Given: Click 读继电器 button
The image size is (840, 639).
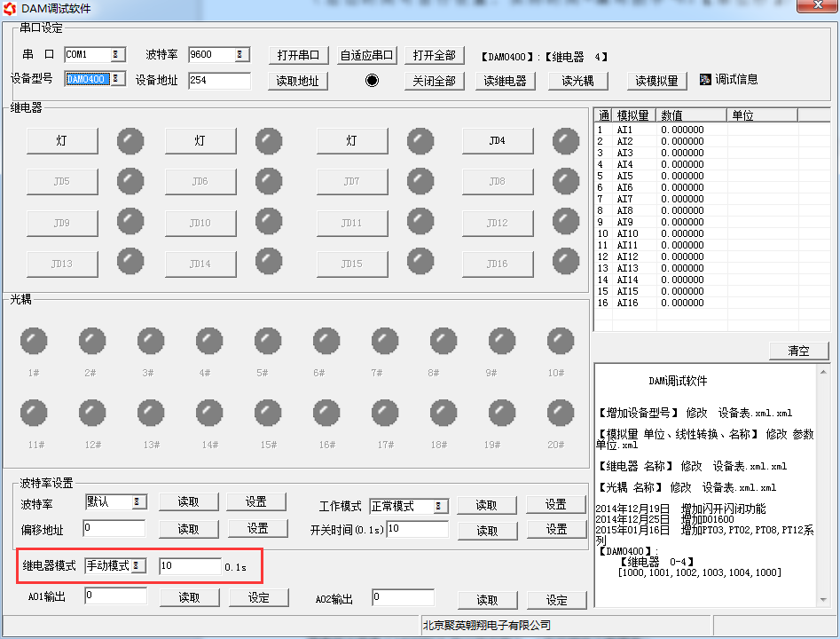Looking at the screenshot, I should coord(506,81).
